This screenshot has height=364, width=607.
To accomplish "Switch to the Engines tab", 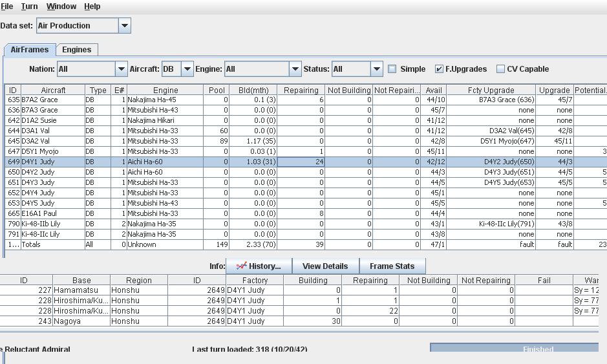I will click(x=77, y=50).
